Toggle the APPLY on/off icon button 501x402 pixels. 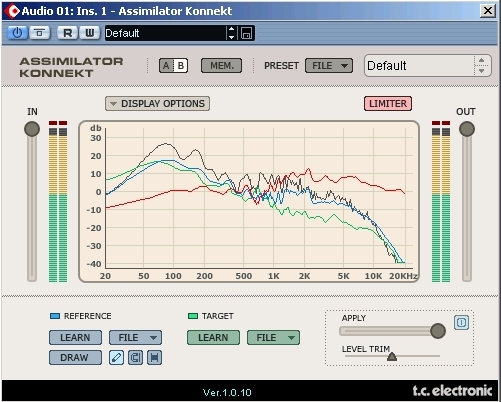[x=461, y=322]
